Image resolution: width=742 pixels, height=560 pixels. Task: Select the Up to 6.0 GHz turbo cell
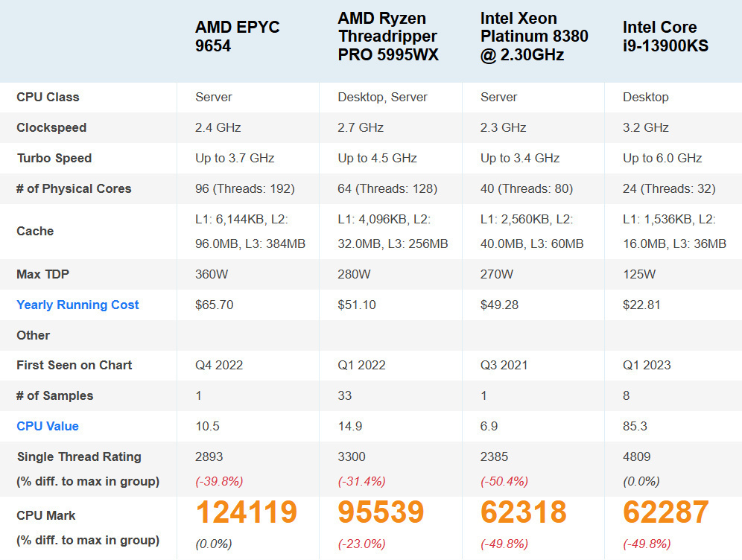tap(662, 158)
